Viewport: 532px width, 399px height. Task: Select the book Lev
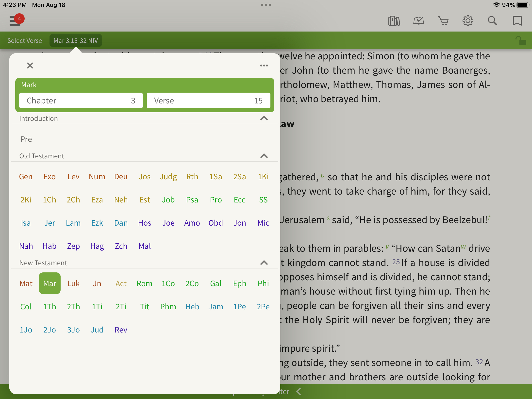coord(73,177)
